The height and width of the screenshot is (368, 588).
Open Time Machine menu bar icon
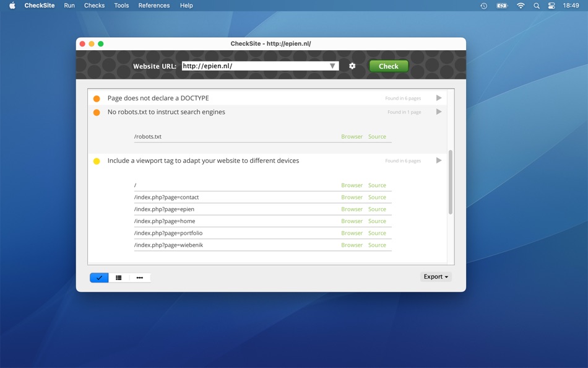[484, 6]
